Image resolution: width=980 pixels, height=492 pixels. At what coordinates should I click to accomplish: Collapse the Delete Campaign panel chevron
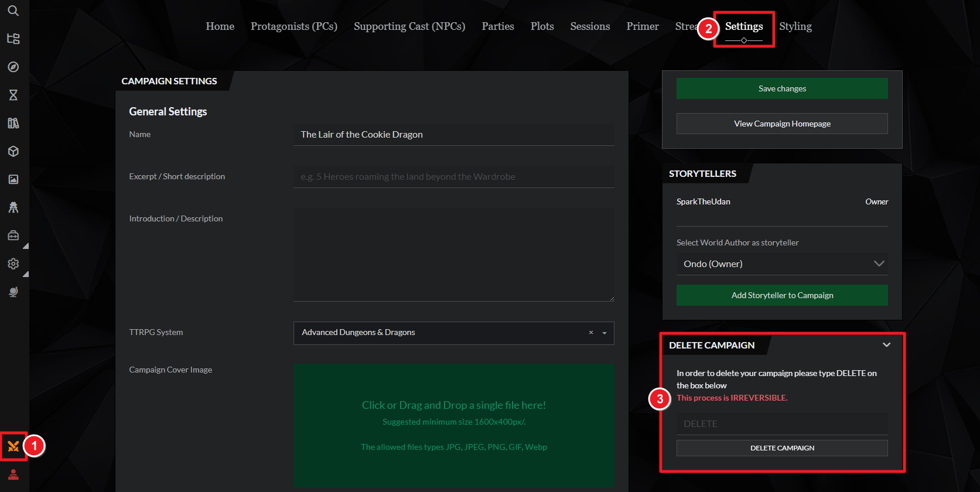(x=886, y=345)
